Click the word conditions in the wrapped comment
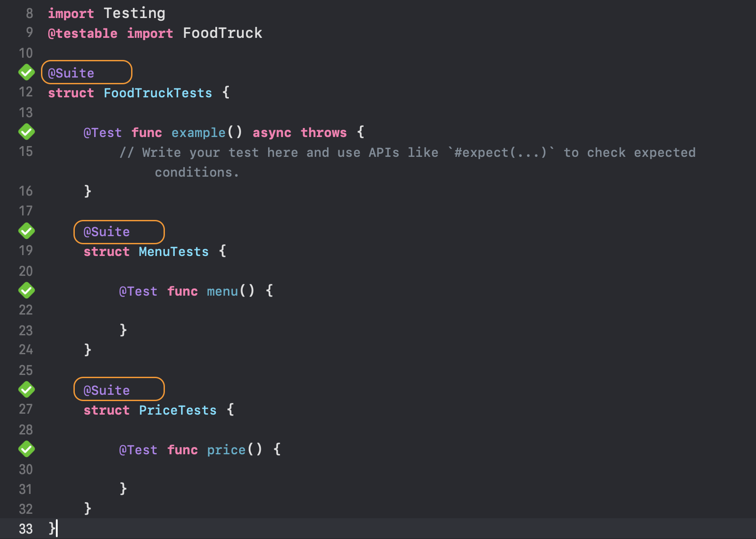Image resolution: width=756 pixels, height=539 pixels. coord(194,172)
